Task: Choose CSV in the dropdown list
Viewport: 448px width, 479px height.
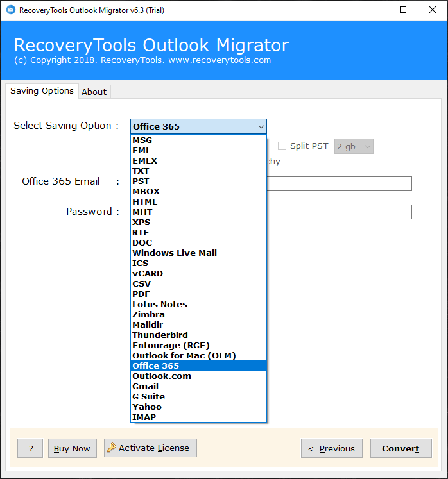Action: [x=198, y=284]
